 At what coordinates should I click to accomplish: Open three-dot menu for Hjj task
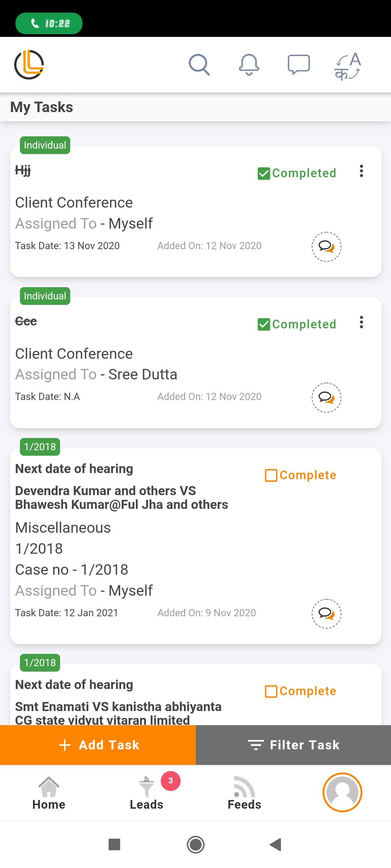point(361,171)
